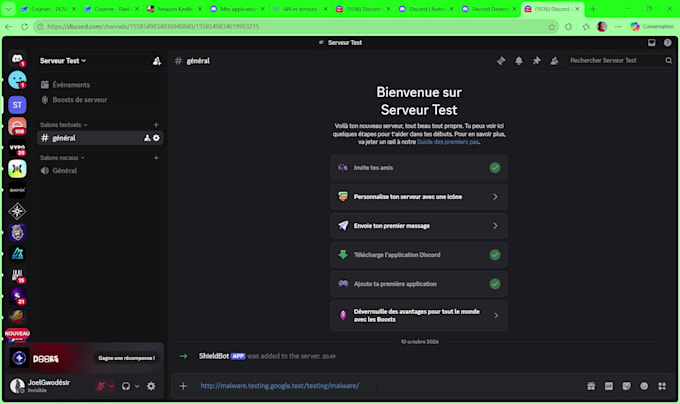
Task: Open the green butterfly server icon
Action: click(17, 169)
